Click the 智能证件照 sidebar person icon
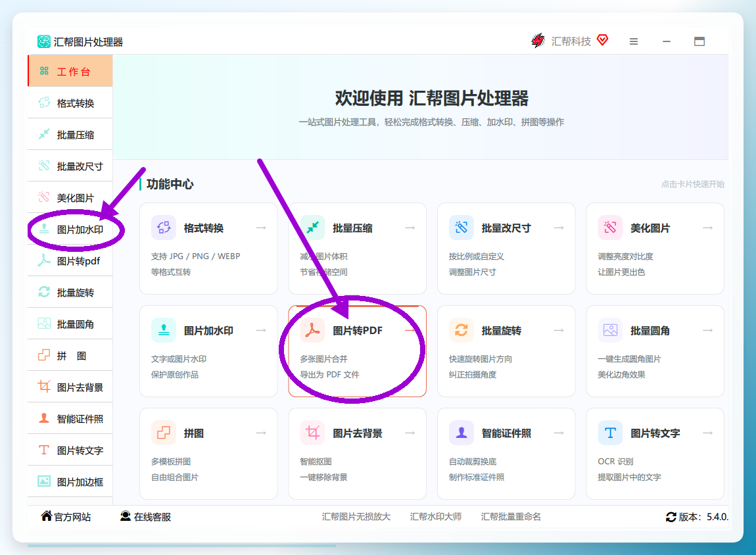Viewport: 756px width, 555px height. pyautogui.click(x=44, y=418)
